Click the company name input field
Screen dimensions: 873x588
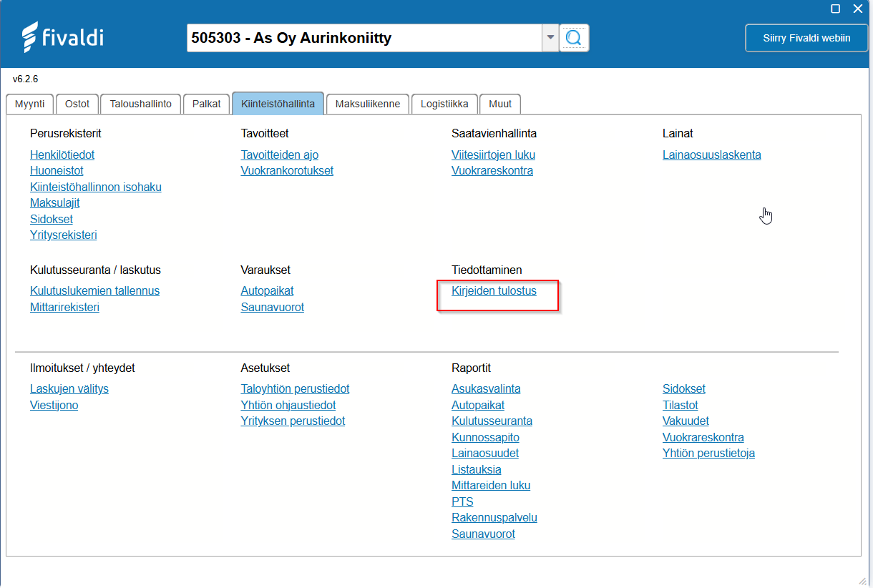click(x=364, y=38)
